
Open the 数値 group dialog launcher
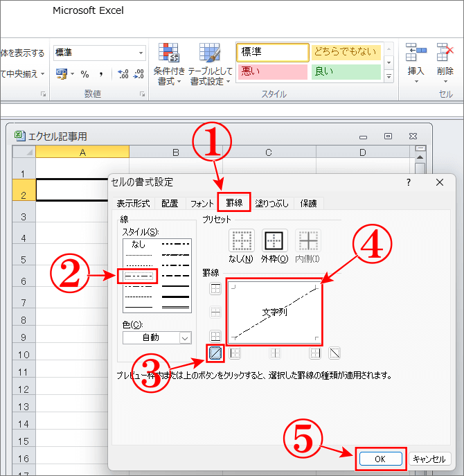142,94
